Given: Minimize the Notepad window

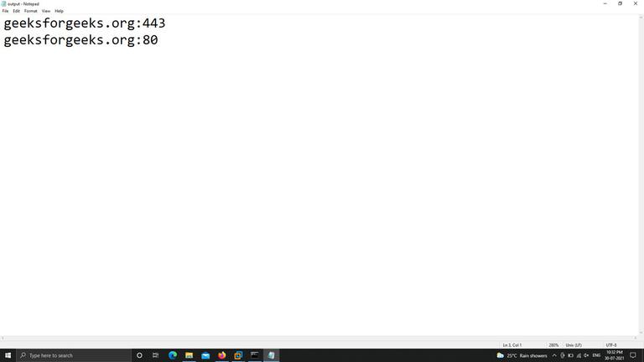Looking at the screenshot, I should click(x=605, y=3).
